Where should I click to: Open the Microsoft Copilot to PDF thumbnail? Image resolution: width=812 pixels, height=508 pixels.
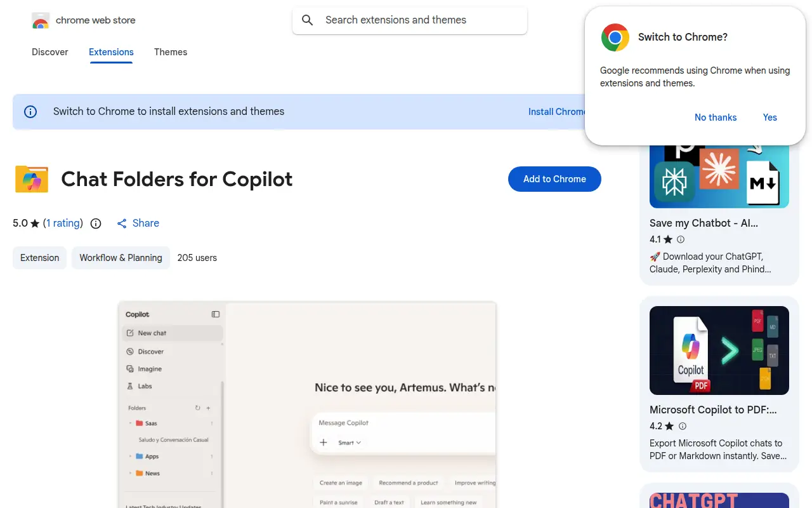[x=719, y=351]
